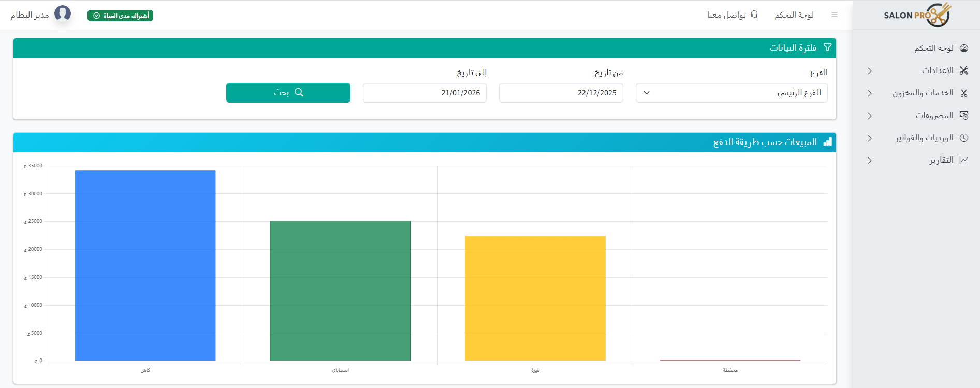Screen dimensions: 980x388
Task: Expand the المصروفات sidebar submenu chevron
Action: click(870, 116)
